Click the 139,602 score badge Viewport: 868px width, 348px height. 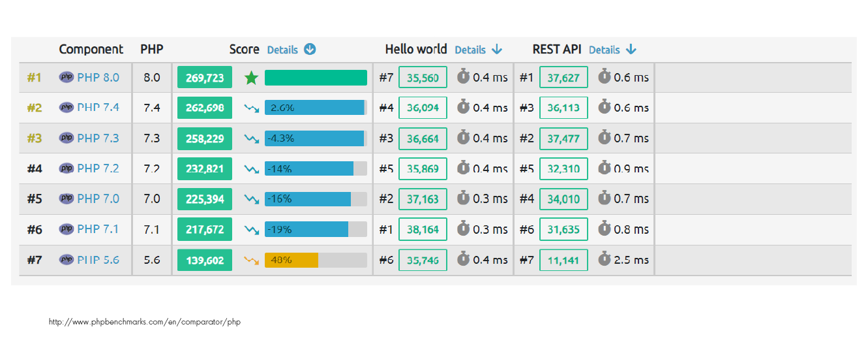coord(205,260)
